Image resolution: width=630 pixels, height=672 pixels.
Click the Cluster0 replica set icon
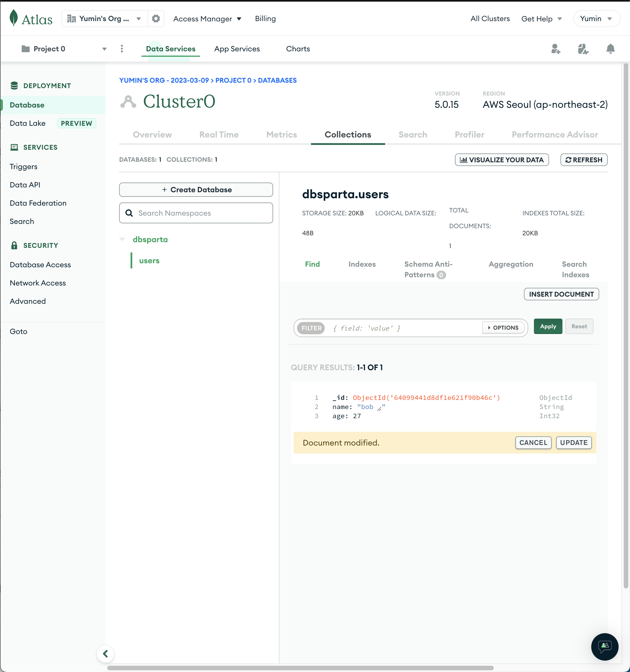tap(128, 102)
